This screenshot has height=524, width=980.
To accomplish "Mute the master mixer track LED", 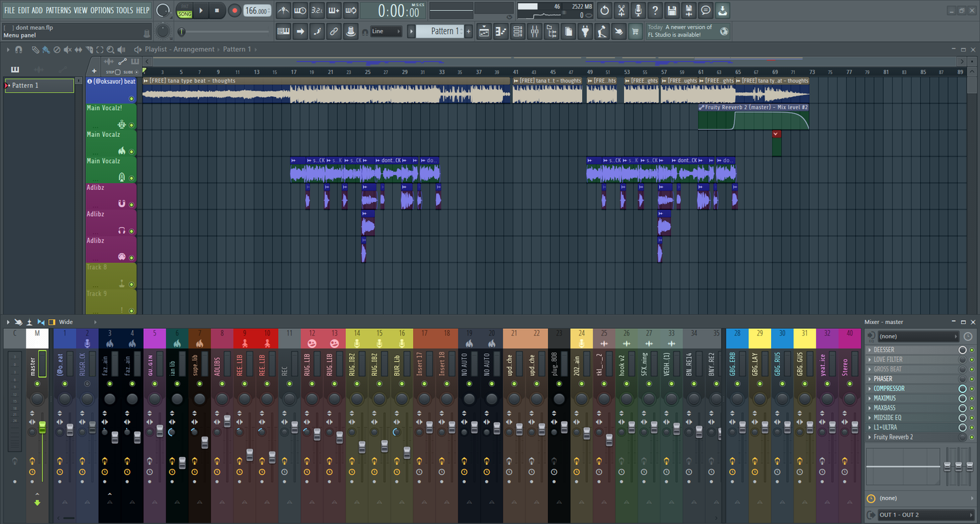I will 37,384.
